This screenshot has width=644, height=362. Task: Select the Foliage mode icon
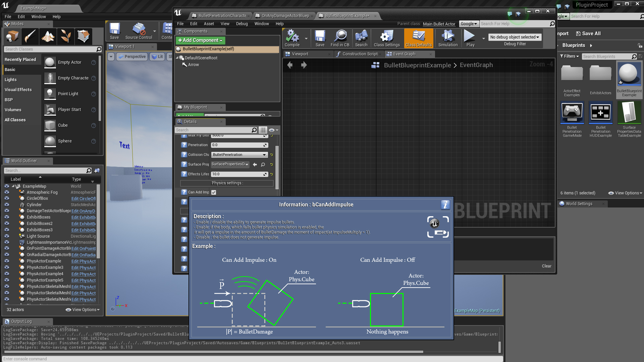66,36
